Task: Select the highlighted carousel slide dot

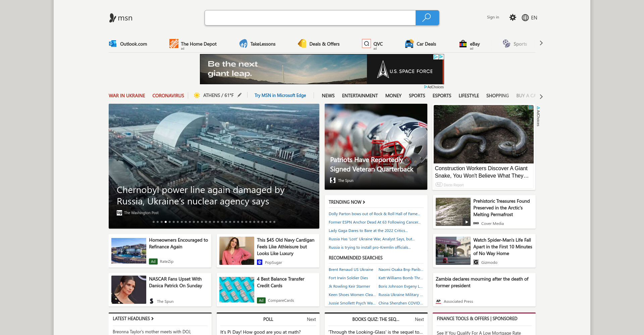Action: (166, 222)
